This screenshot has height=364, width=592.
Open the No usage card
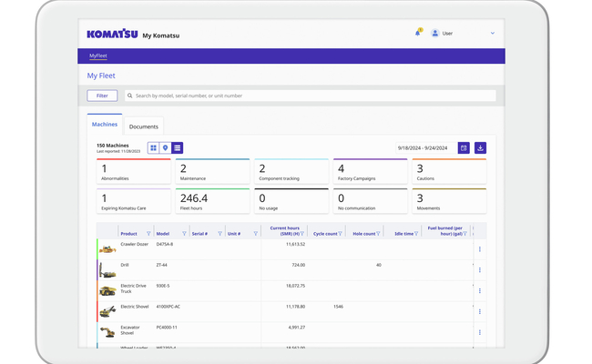(x=291, y=201)
